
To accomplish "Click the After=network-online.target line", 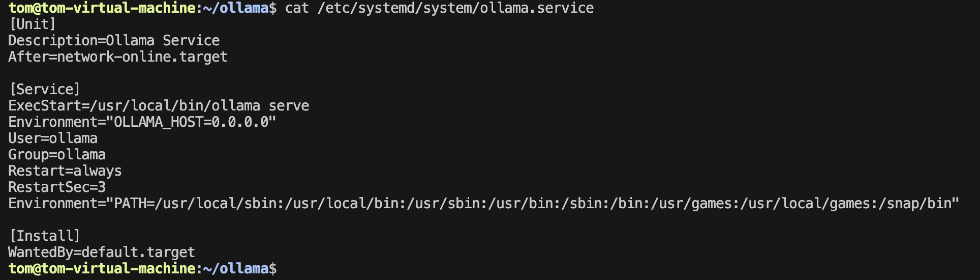I will click(x=118, y=57).
